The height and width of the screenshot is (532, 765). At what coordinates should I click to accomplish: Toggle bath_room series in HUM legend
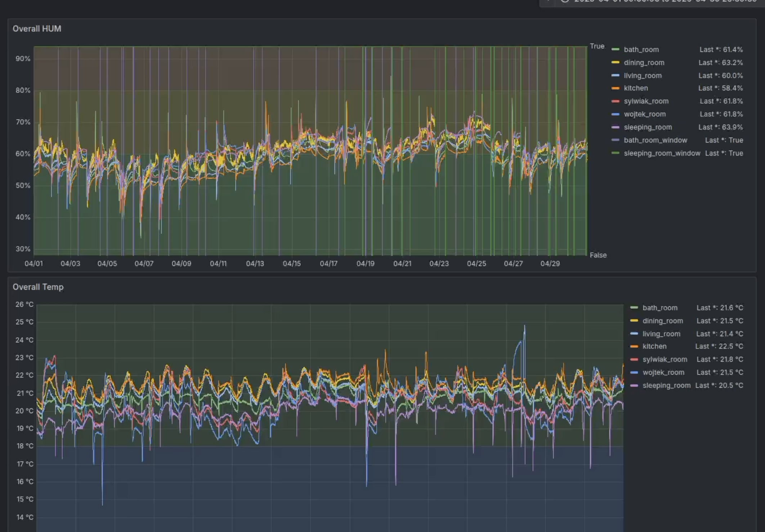(x=641, y=50)
